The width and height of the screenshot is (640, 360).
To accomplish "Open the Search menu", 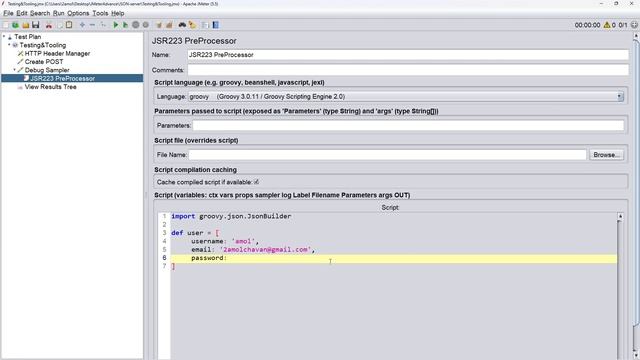I will click(40, 13).
